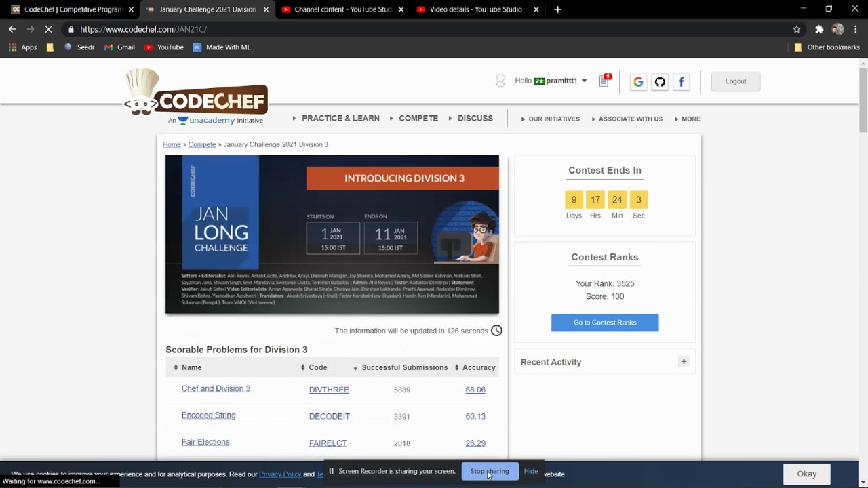This screenshot has height=488, width=868.
Task: Bookmark this page with star icon
Action: 797,29
